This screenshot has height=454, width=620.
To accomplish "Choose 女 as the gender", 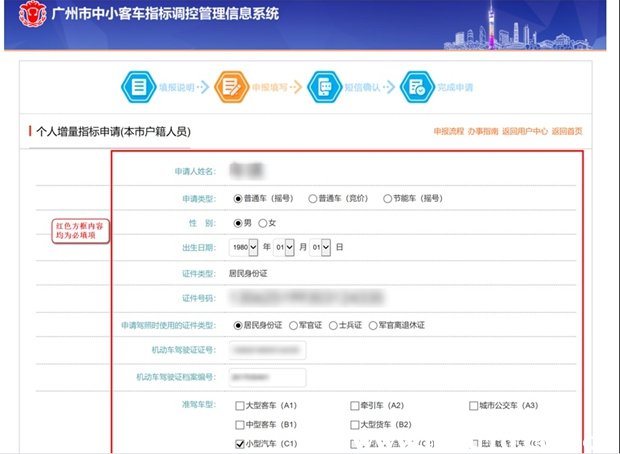I will coord(263,222).
